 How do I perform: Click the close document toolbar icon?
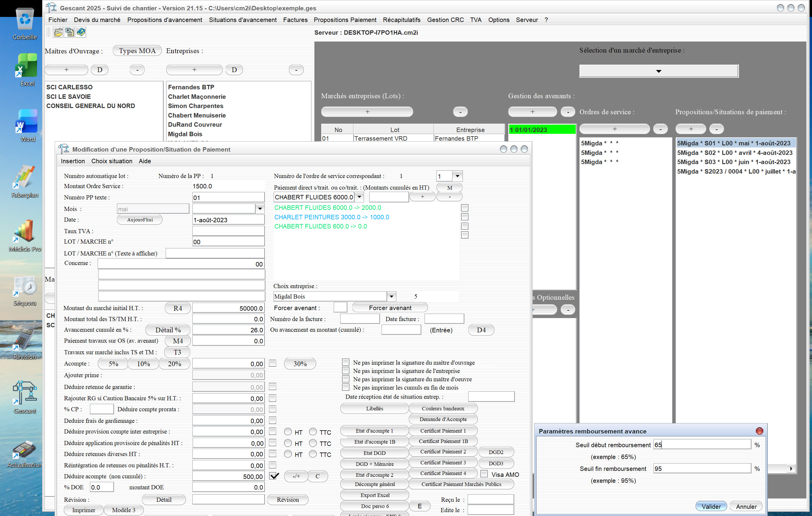coord(69,32)
